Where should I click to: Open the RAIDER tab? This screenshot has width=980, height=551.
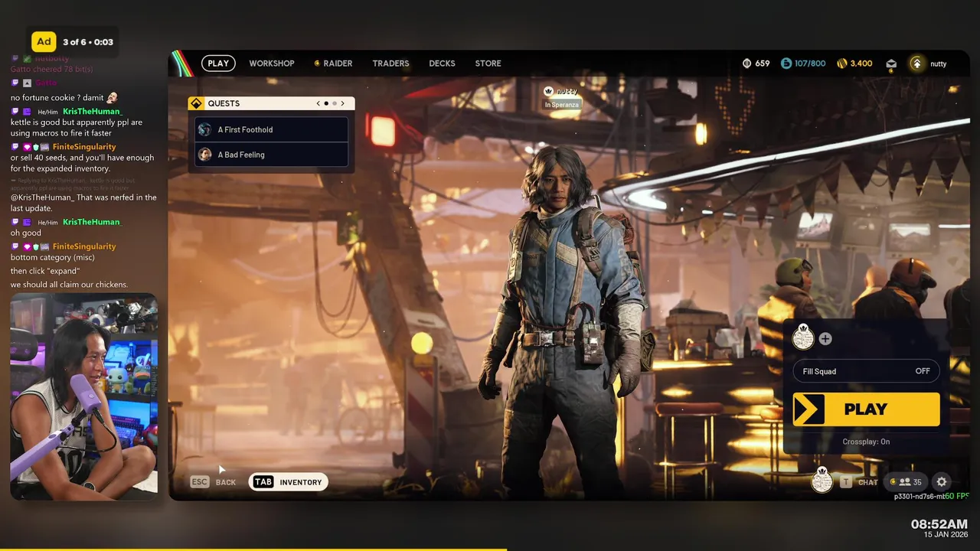tap(333, 64)
